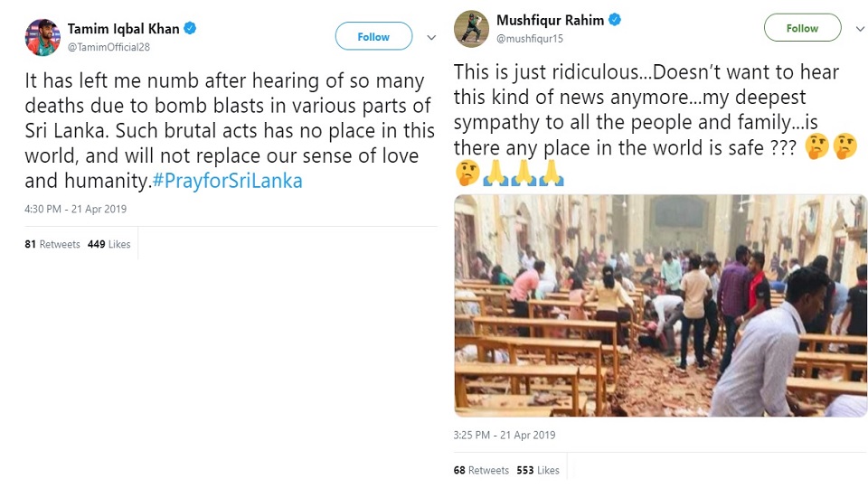View the 553 Likes list

tap(537, 470)
